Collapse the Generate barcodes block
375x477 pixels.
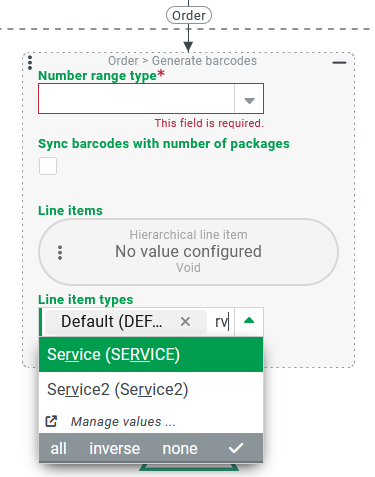coord(339,63)
